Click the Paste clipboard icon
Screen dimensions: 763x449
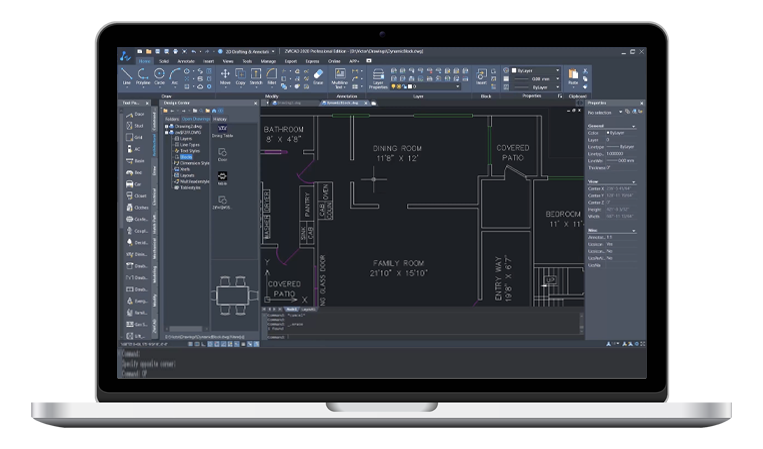click(x=573, y=76)
